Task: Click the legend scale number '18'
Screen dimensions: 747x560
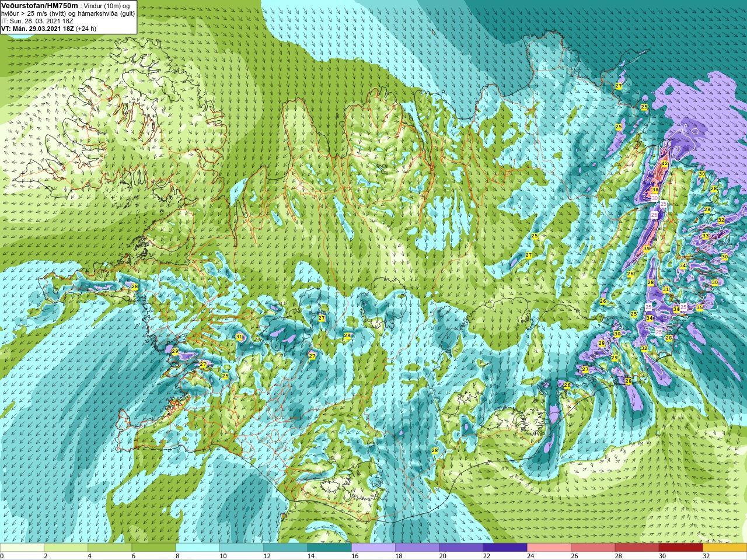Action: [x=399, y=556]
